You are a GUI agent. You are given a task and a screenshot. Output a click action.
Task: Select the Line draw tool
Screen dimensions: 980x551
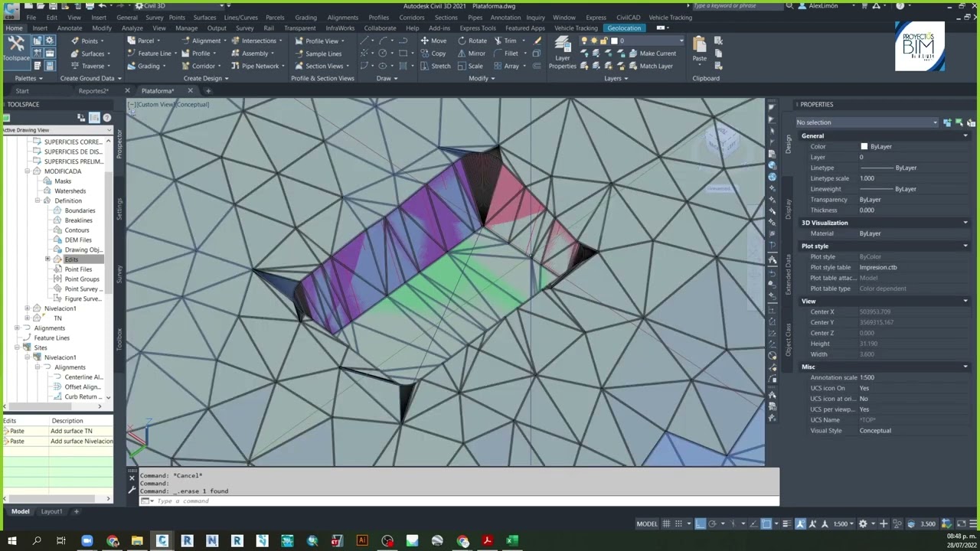tap(364, 41)
